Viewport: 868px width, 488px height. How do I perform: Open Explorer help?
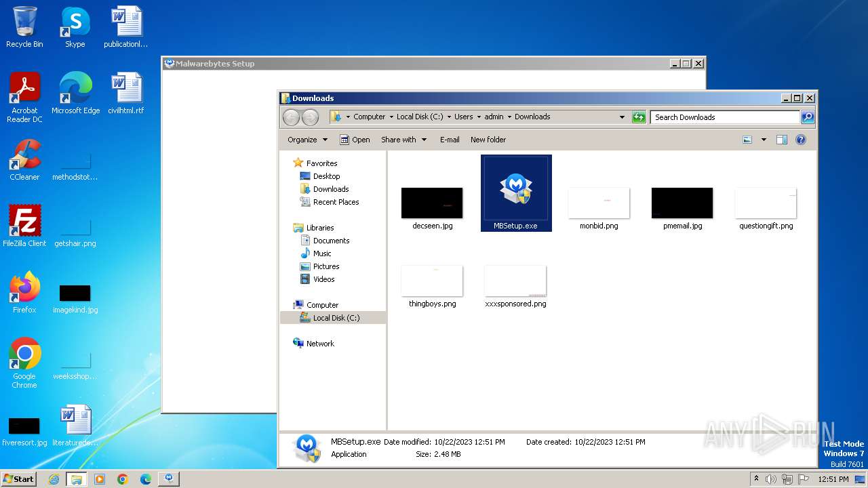point(800,140)
